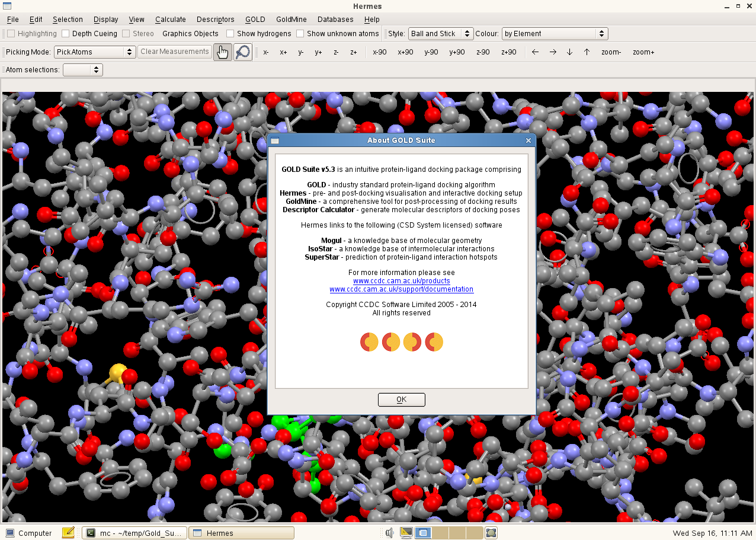Open the Picking Mode dropdown
This screenshot has width=756, height=540.
click(95, 52)
